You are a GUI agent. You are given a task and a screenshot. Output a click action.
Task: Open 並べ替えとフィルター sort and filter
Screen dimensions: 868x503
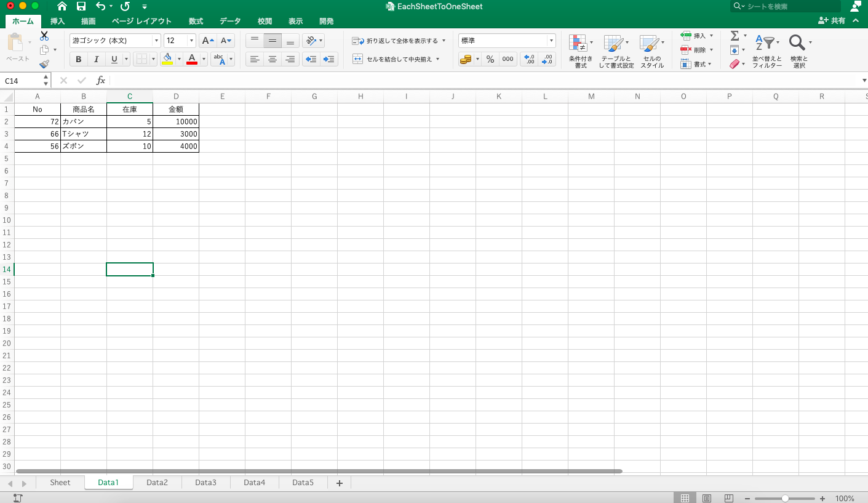click(767, 51)
